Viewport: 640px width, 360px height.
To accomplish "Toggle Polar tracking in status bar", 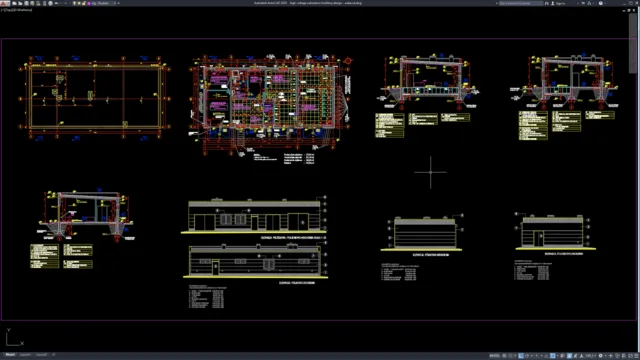I will tap(527, 356).
